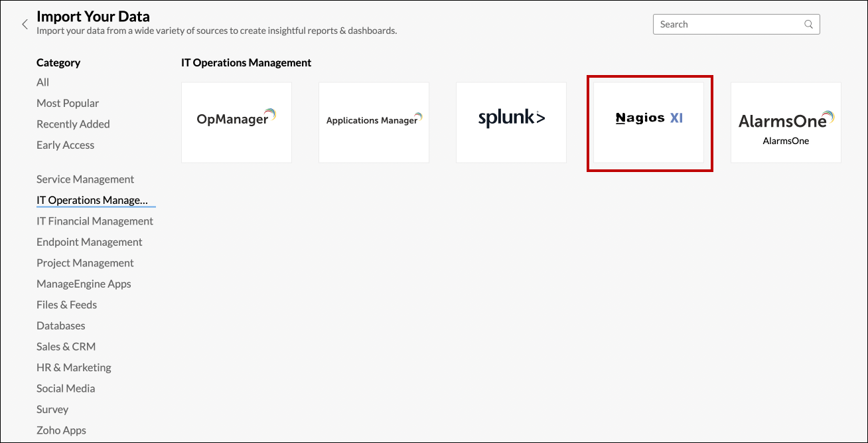Screen dimensions: 868x443
Task: Open the ManageEngine Apps category
Action: pos(84,284)
